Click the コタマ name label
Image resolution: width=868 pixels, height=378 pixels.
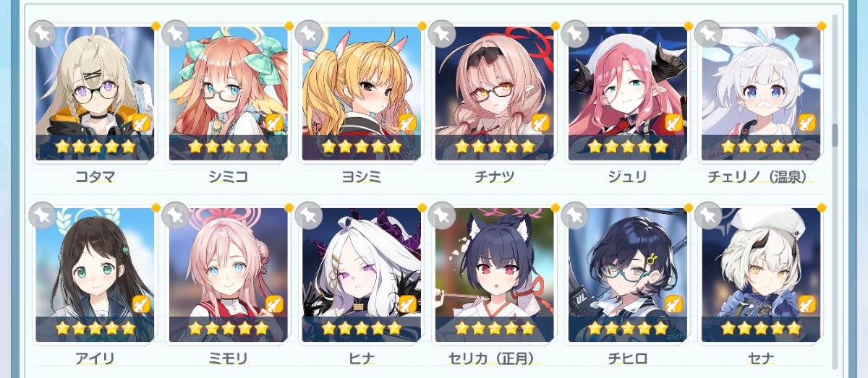point(95,177)
